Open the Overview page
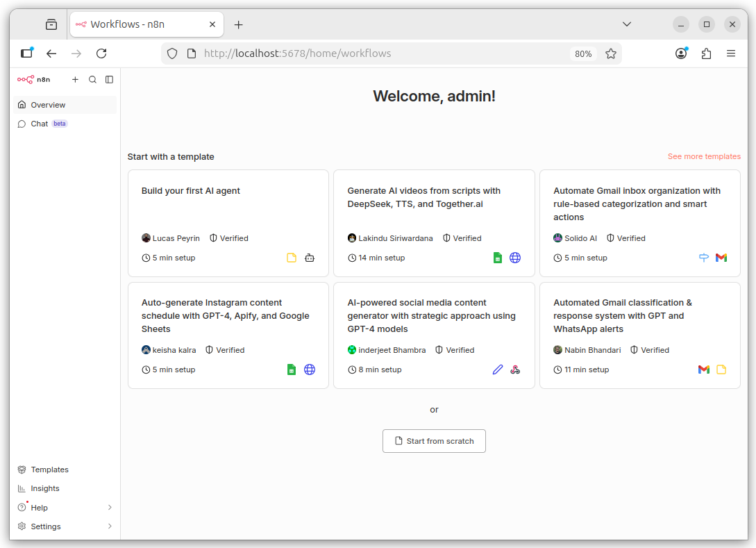756x548 pixels. point(65,105)
